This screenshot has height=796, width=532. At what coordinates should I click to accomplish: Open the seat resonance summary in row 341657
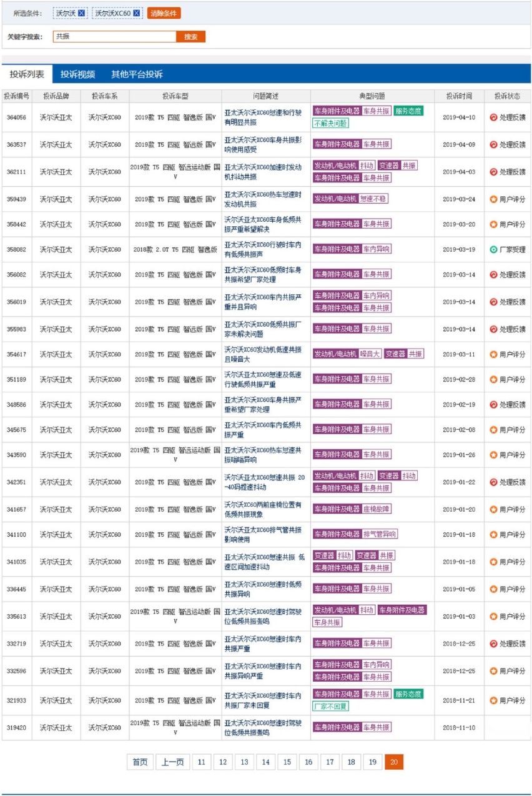tap(263, 509)
